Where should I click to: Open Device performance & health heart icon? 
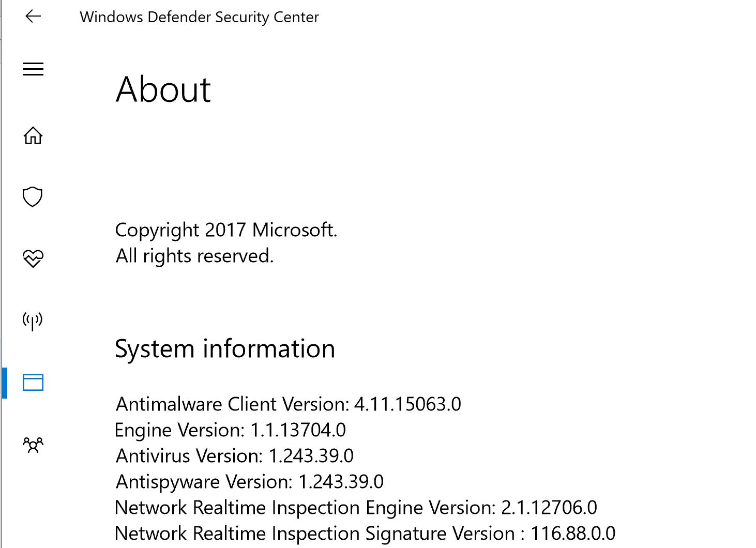32,258
